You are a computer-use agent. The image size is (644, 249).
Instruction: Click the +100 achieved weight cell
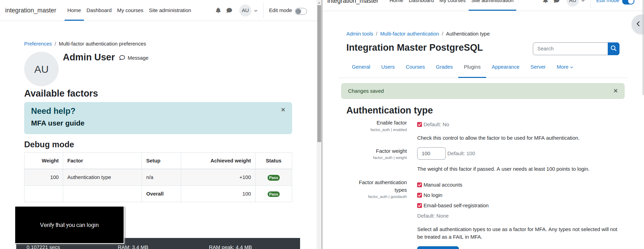click(218, 177)
